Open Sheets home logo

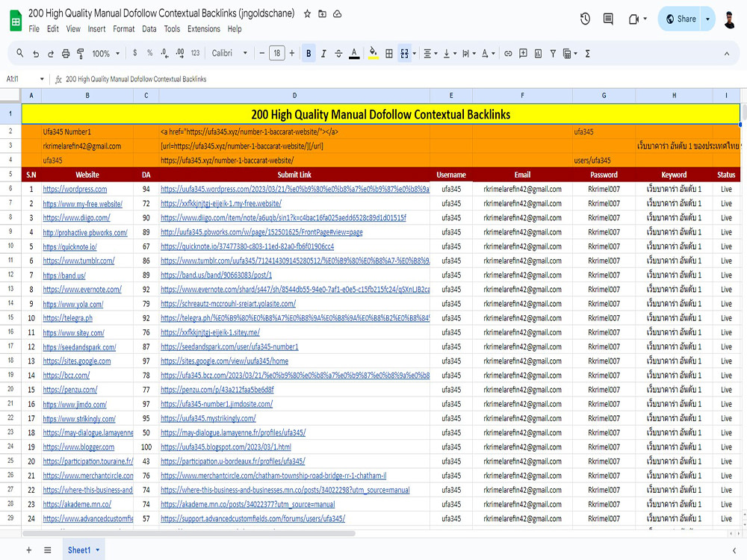[16, 20]
